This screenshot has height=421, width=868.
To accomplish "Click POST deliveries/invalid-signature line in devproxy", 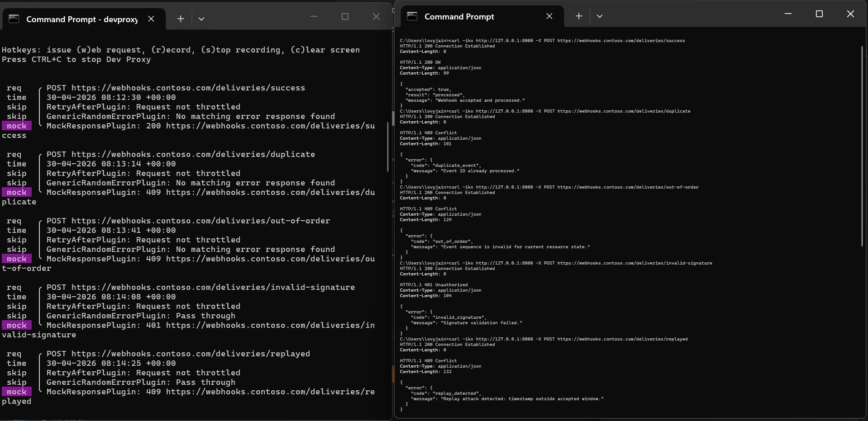I will tap(200, 287).
